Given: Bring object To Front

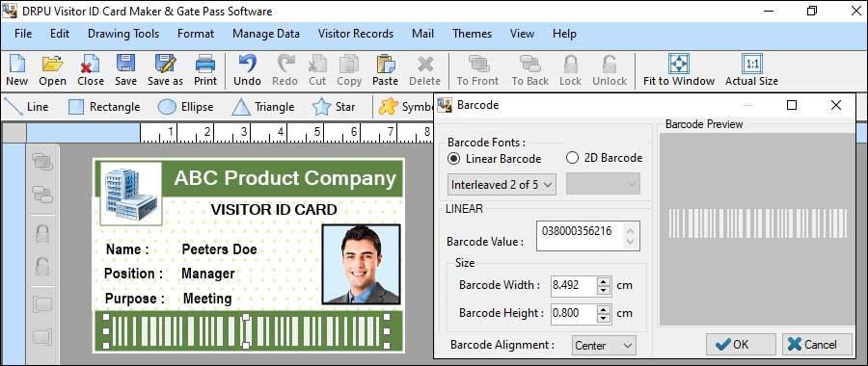Looking at the screenshot, I should click(477, 69).
